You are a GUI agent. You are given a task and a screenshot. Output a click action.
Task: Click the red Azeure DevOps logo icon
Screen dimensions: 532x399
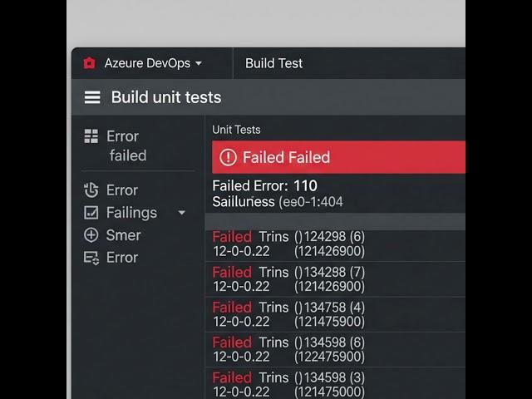pyautogui.click(x=89, y=63)
